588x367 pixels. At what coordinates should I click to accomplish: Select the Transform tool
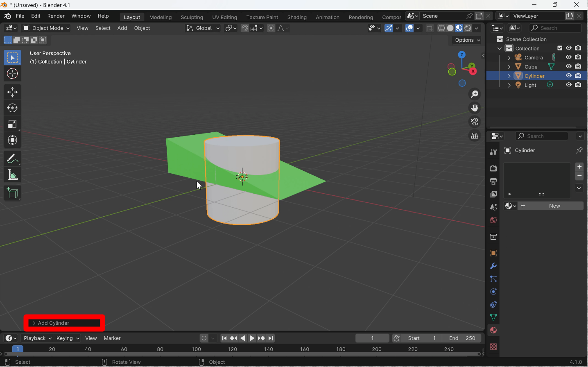tap(12, 140)
